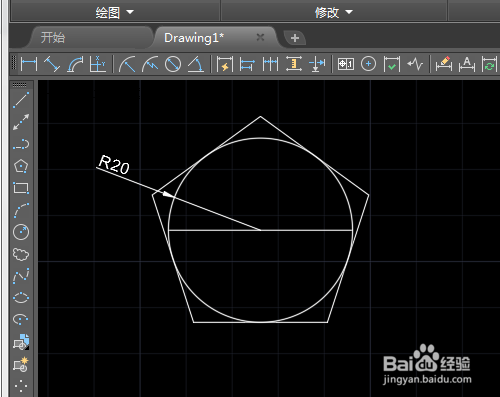Select the Ordinate dimension tool

pyautogui.click(x=98, y=64)
